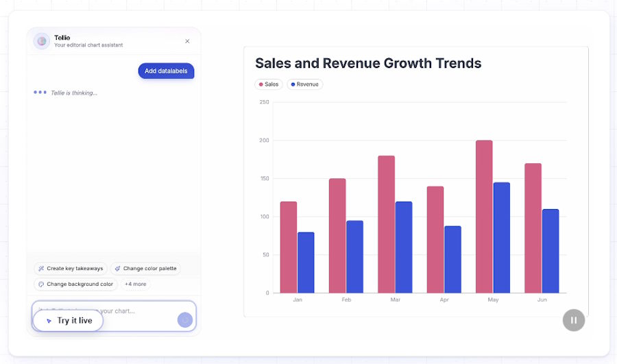Click the Sales bar for Mar
This screenshot has width=617, height=364.
pos(386,224)
